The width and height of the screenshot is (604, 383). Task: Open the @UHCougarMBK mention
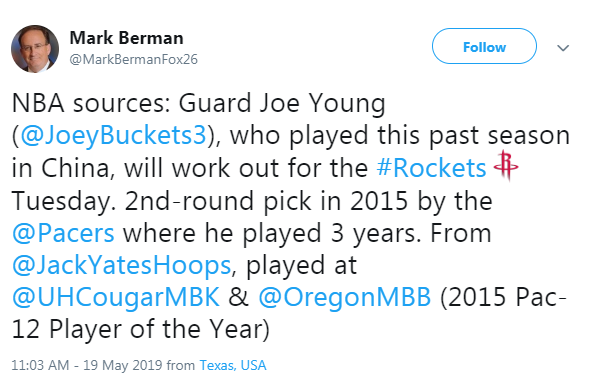pos(116,297)
